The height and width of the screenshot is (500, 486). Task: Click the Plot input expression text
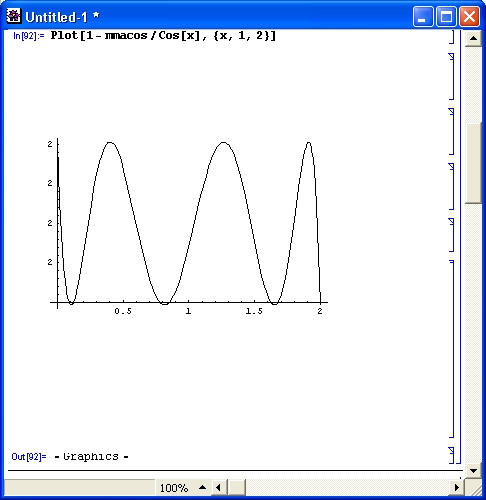point(163,35)
